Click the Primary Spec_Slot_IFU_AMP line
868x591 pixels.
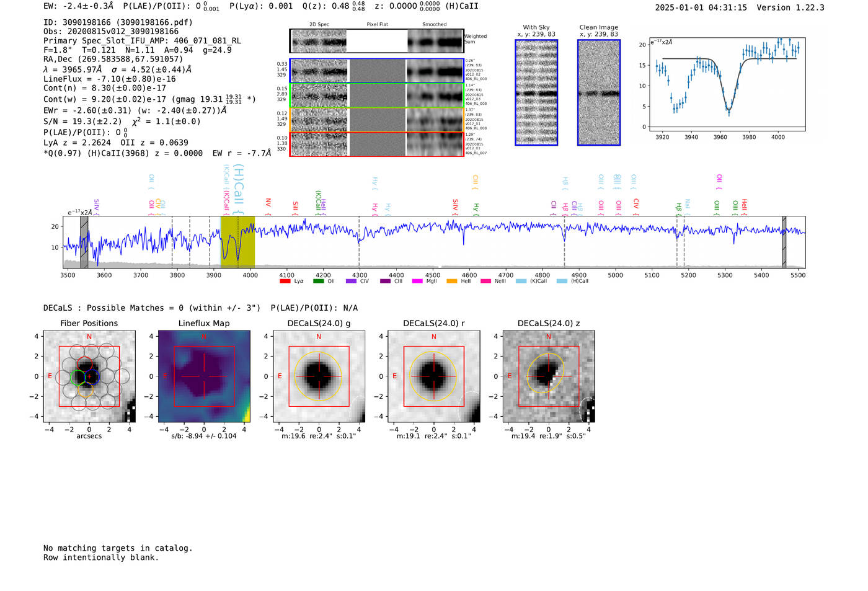(x=142, y=41)
